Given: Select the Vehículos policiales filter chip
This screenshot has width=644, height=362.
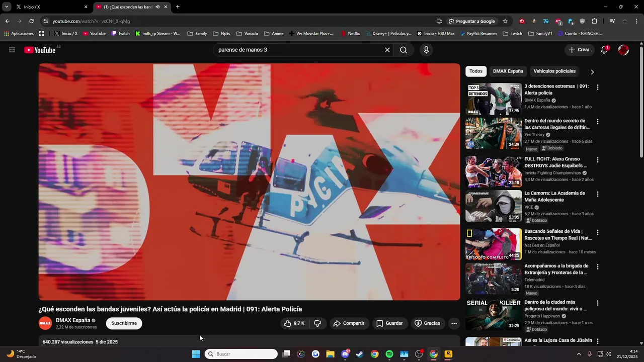Looking at the screenshot, I should click(554, 71).
